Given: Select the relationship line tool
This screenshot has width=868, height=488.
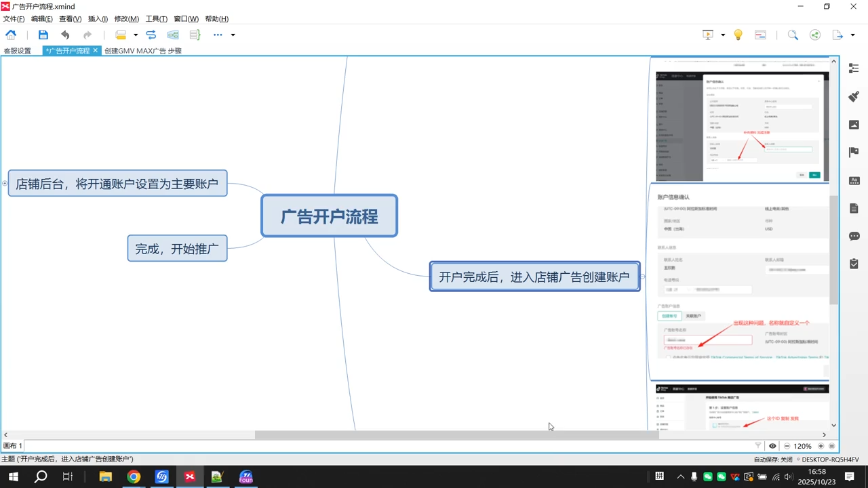Looking at the screenshot, I should click(151, 35).
